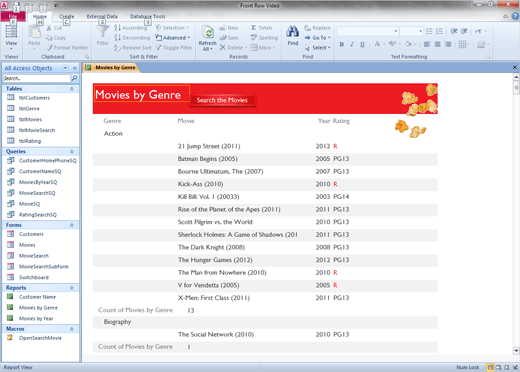Open All Access Objects dropdown arrow

[x=65, y=68]
